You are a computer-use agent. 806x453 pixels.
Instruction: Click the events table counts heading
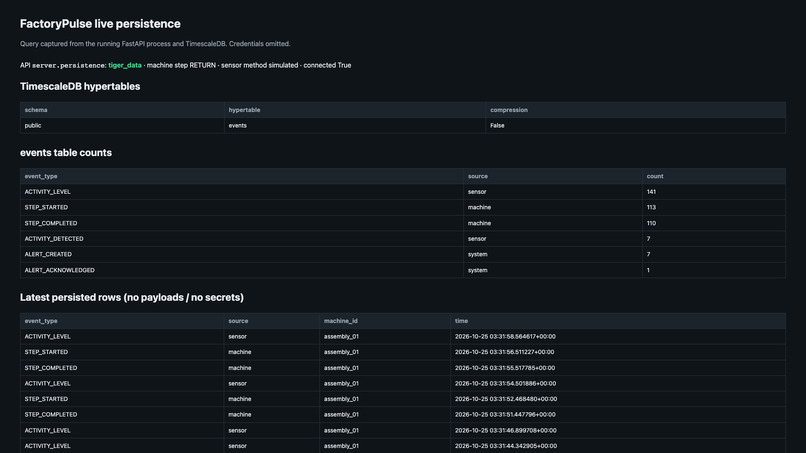click(66, 153)
